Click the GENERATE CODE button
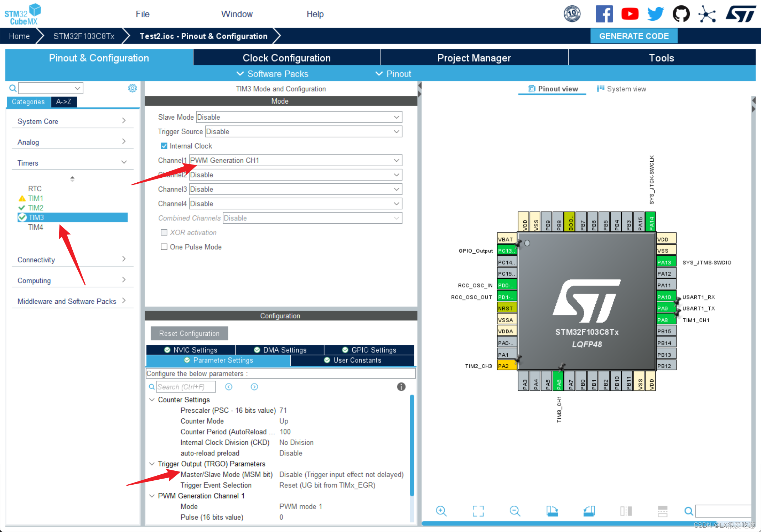 (x=633, y=36)
